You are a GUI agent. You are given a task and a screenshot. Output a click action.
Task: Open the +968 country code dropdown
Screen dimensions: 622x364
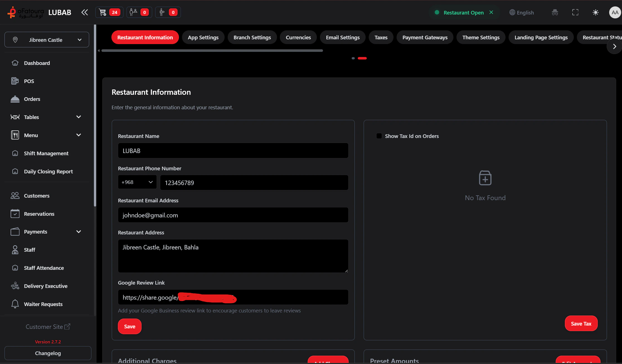(137, 182)
